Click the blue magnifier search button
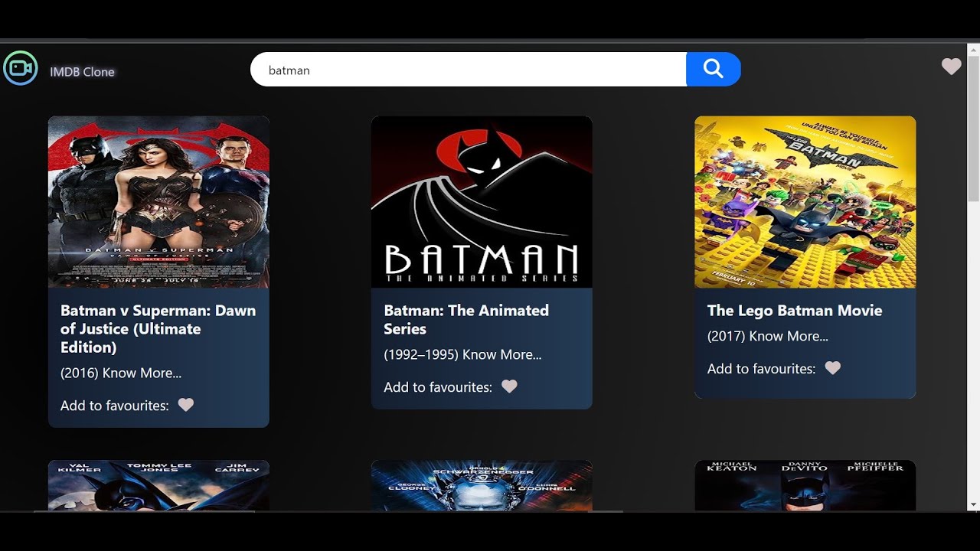Screen dimensions: 980x551 (714, 70)
